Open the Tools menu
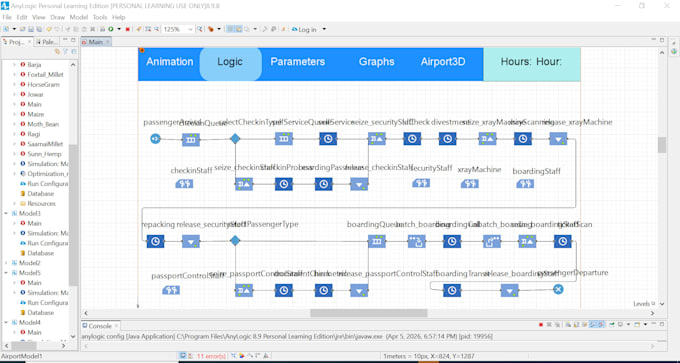 pyautogui.click(x=100, y=17)
